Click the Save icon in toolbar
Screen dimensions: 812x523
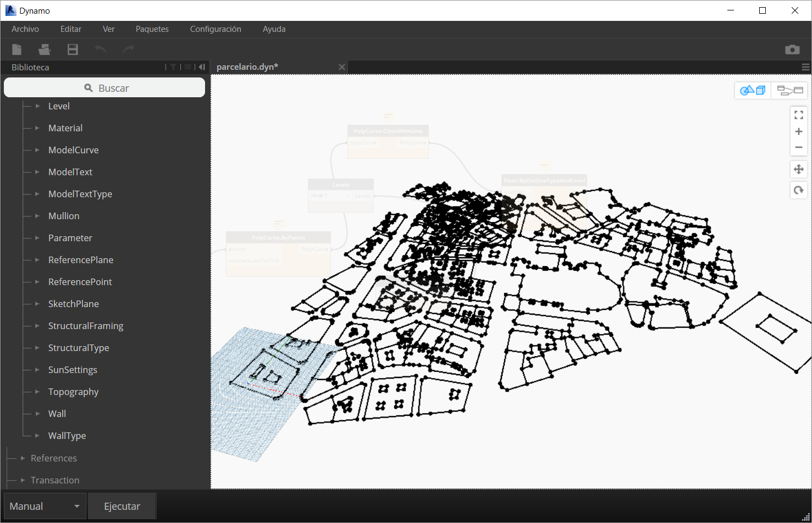pyautogui.click(x=73, y=49)
